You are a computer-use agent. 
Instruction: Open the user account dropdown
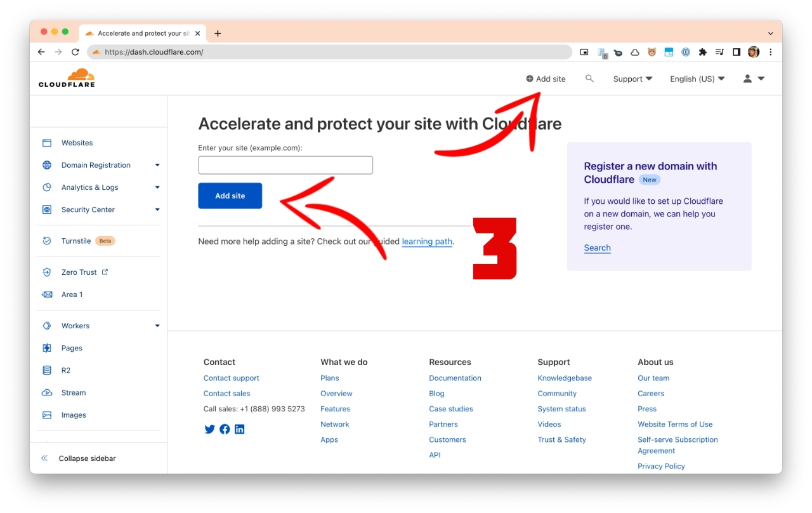pyautogui.click(x=754, y=79)
